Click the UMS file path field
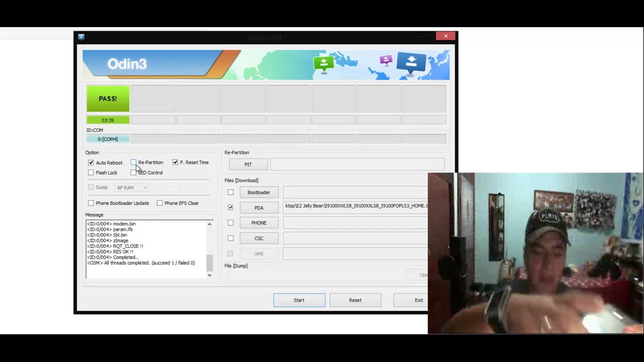644x362 pixels. pyautogui.click(x=355, y=253)
